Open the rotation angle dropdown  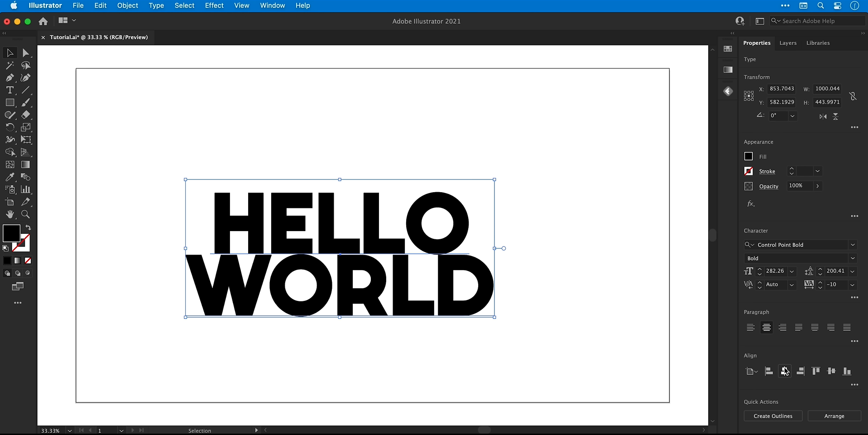point(792,116)
